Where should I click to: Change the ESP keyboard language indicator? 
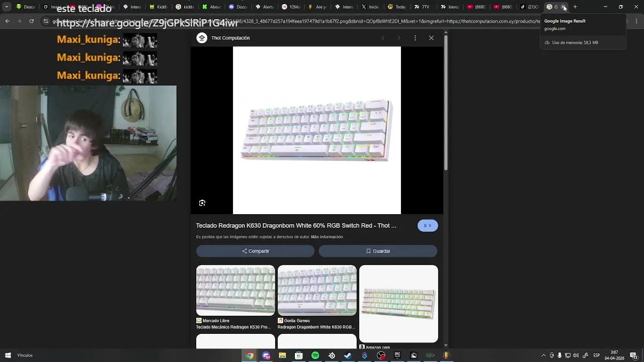click(x=596, y=355)
